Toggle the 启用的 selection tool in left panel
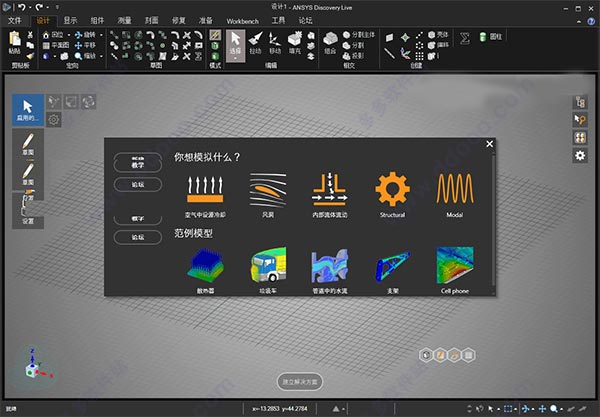Image resolution: width=600 pixels, height=417 pixels. coord(28,110)
